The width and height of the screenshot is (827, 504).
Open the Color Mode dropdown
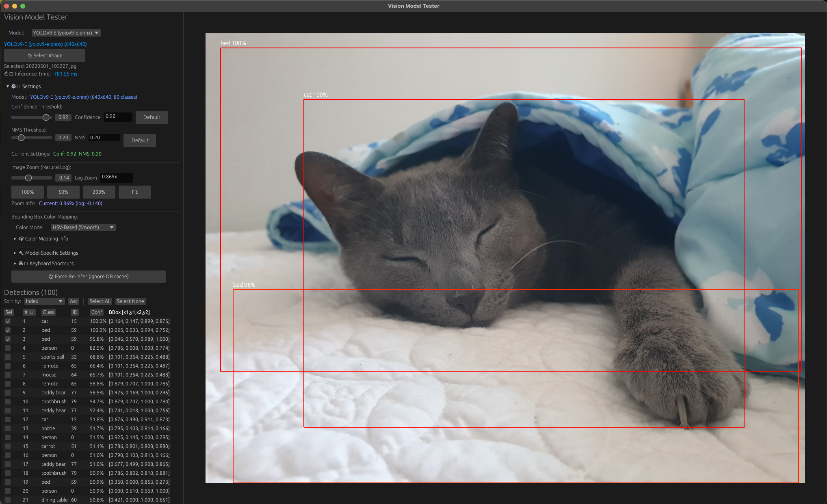coord(83,227)
